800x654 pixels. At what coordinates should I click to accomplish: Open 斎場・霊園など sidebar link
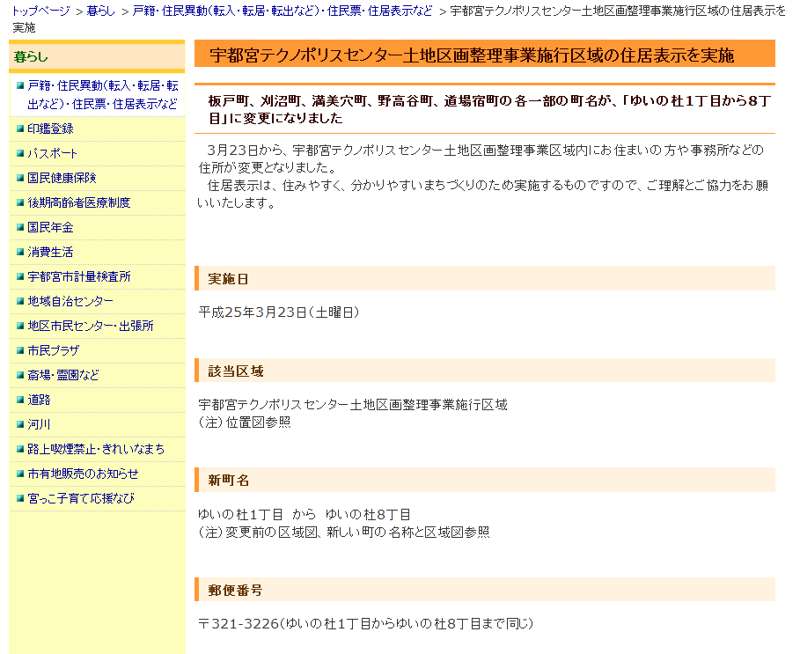(x=63, y=375)
